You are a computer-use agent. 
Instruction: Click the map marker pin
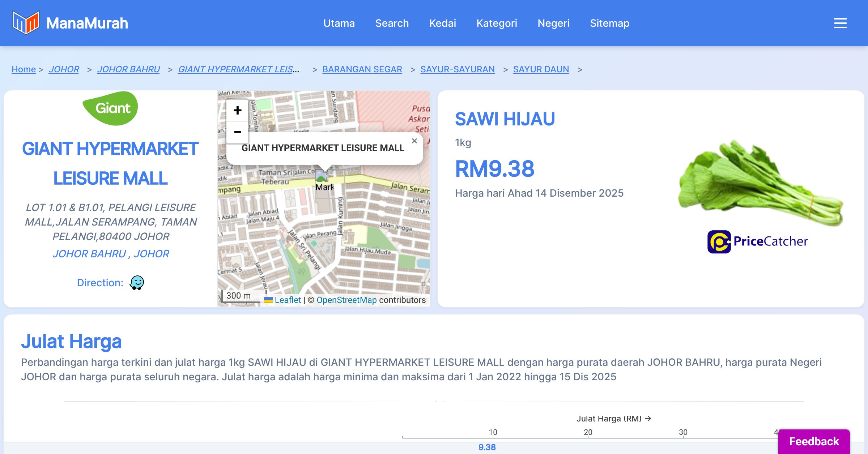point(322,176)
